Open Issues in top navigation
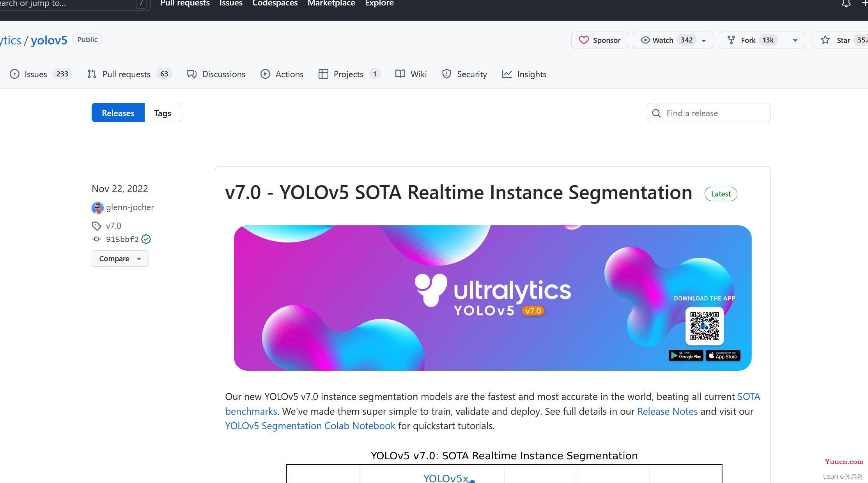The width and height of the screenshot is (868, 483). point(231,4)
